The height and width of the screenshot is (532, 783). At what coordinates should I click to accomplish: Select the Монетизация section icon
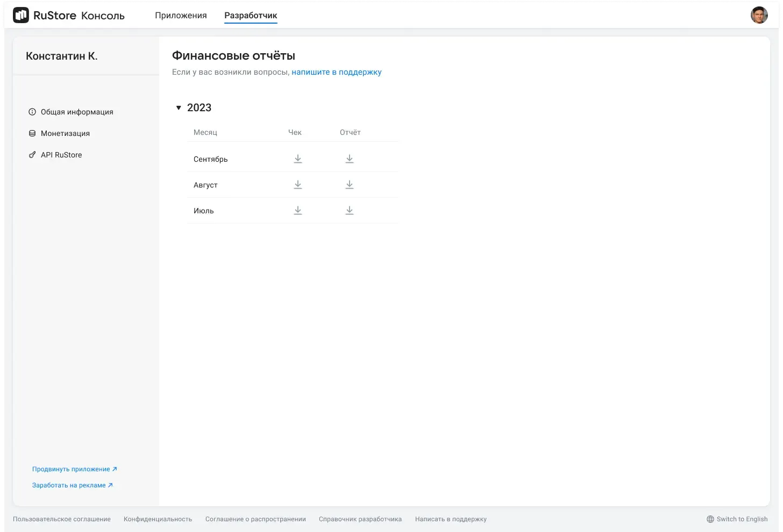click(x=32, y=133)
